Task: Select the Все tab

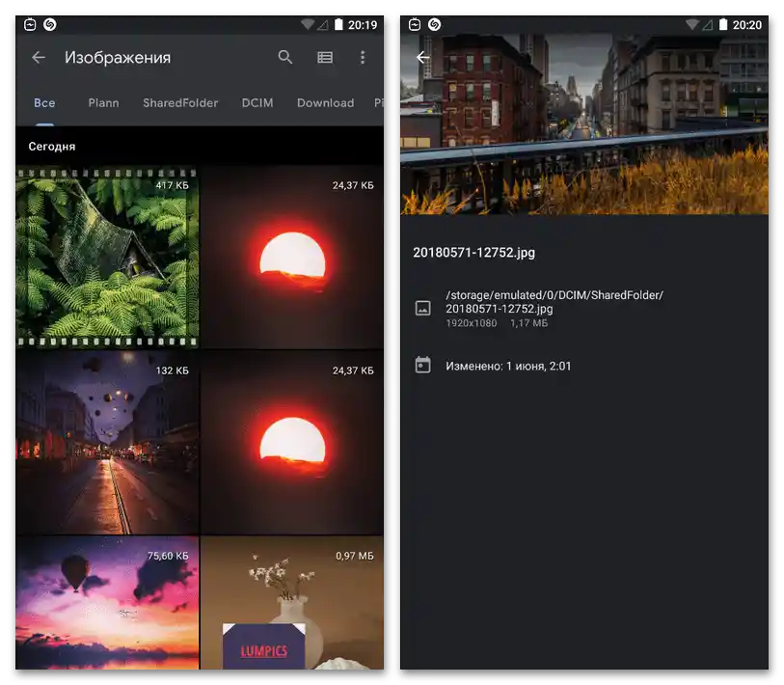Action: (x=44, y=103)
